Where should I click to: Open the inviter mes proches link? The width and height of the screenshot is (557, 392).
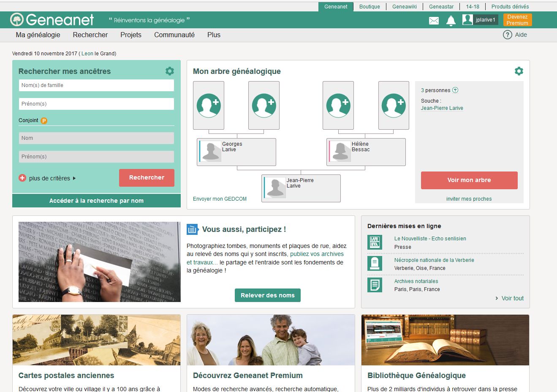[x=469, y=199]
